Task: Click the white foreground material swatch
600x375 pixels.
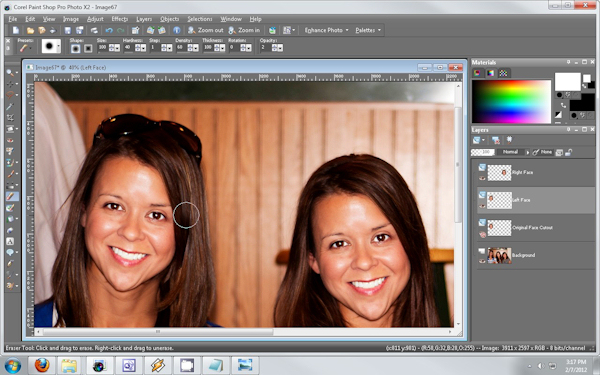Action: 567,82
